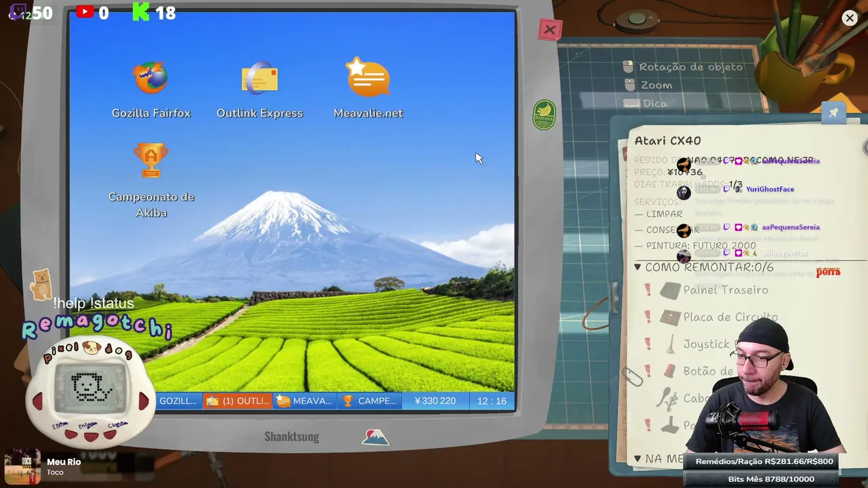Switch to the GOZILL... taskbar item
Screen dimensions: 868x488
178,401
